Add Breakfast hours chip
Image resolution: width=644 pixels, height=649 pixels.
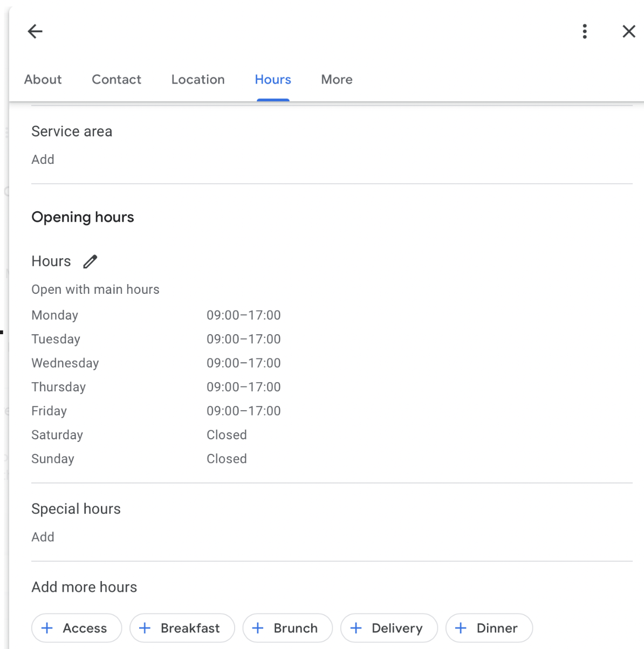tap(182, 628)
